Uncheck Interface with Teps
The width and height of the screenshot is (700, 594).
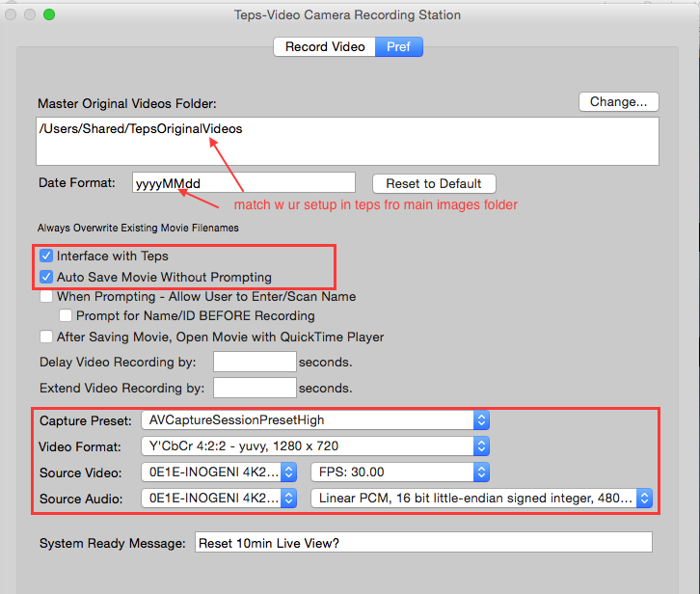click(x=46, y=256)
